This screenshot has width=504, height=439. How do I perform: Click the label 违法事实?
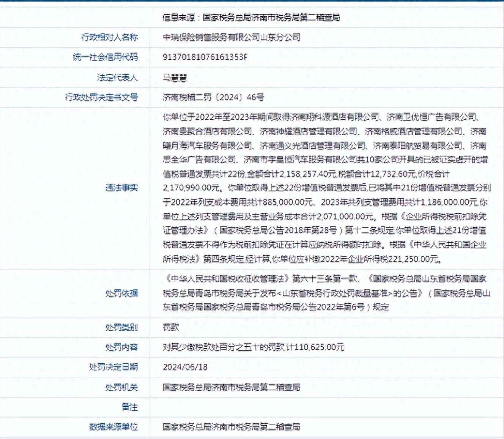(121, 188)
